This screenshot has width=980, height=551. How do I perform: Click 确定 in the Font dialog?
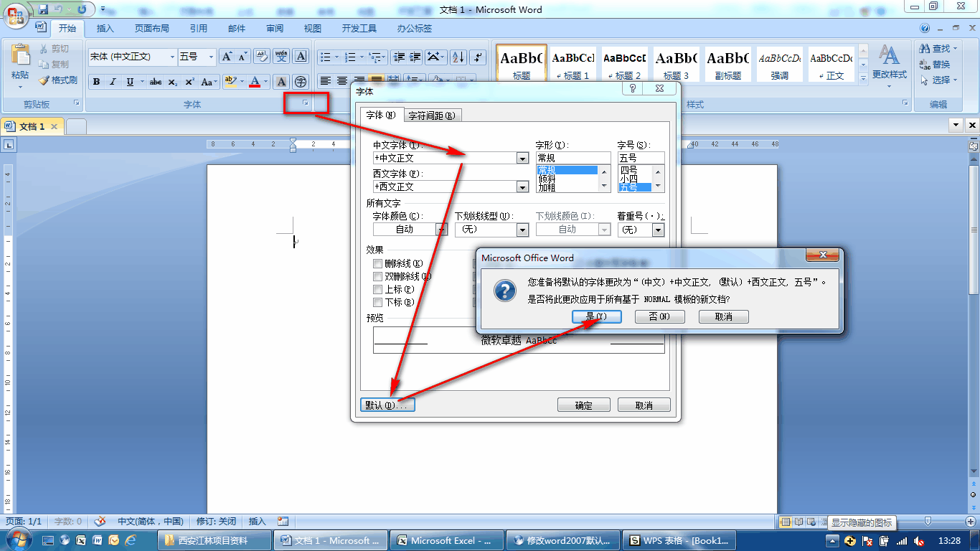pyautogui.click(x=584, y=405)
